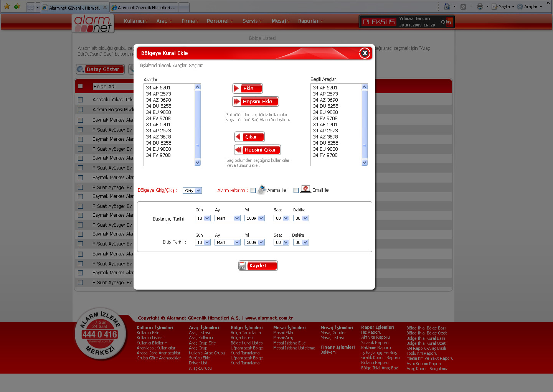Open Bitiş Tarihi Ay dropdown
Viewport: 553px width, 392px height.
(228, 242)
